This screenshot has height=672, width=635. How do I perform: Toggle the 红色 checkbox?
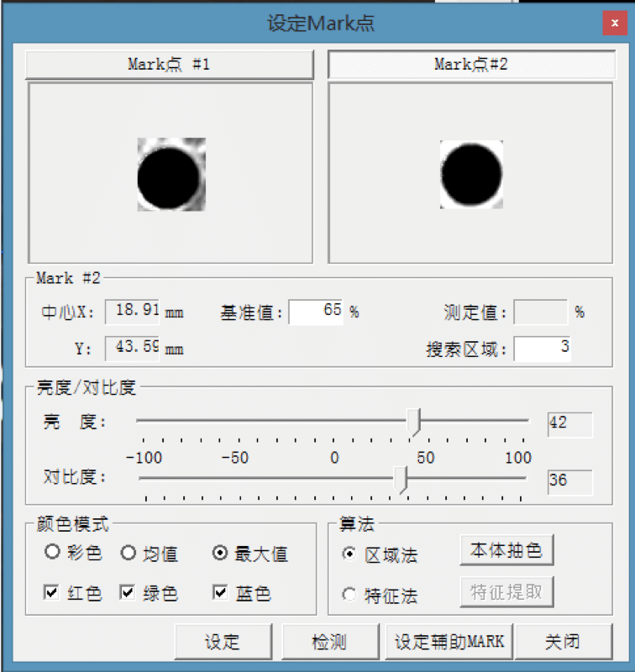pyautogui.click(x=52, y=593)
